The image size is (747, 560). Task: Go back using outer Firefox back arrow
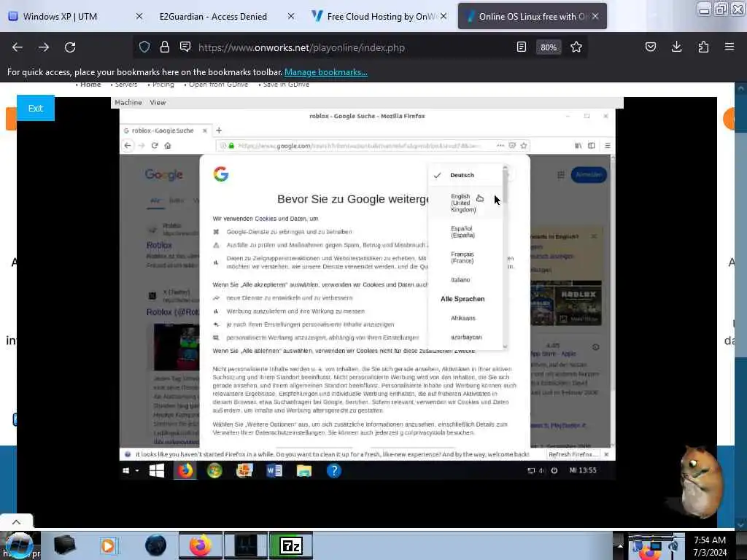click(x=18, y=47)
